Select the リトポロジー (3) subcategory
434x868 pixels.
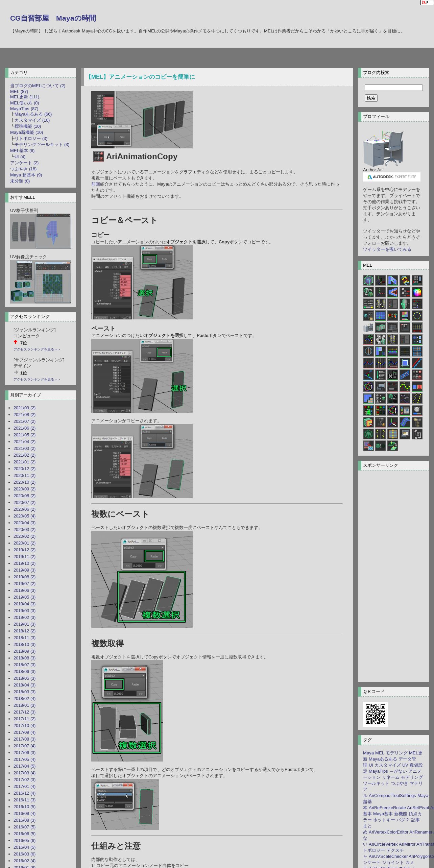coord(31,139)
